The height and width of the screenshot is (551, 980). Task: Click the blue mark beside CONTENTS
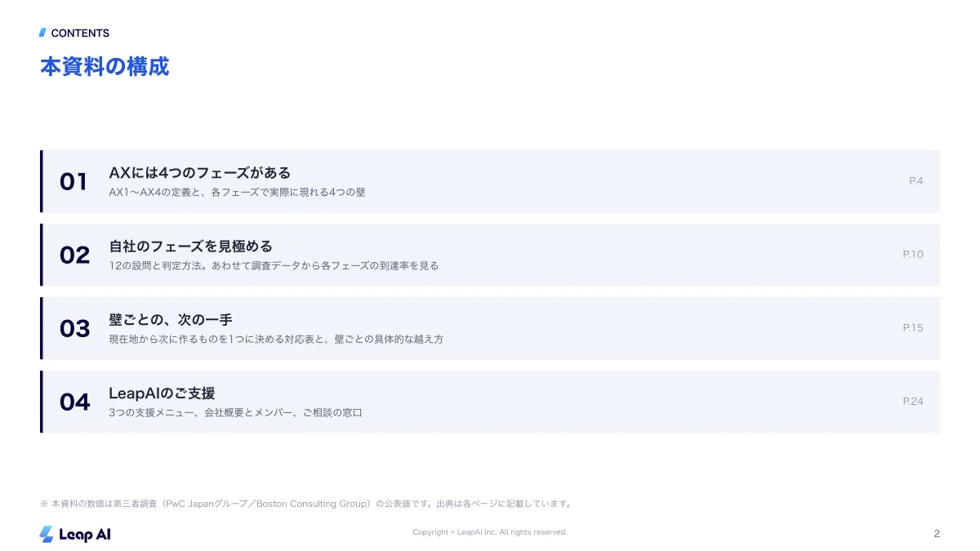[42, 33]
